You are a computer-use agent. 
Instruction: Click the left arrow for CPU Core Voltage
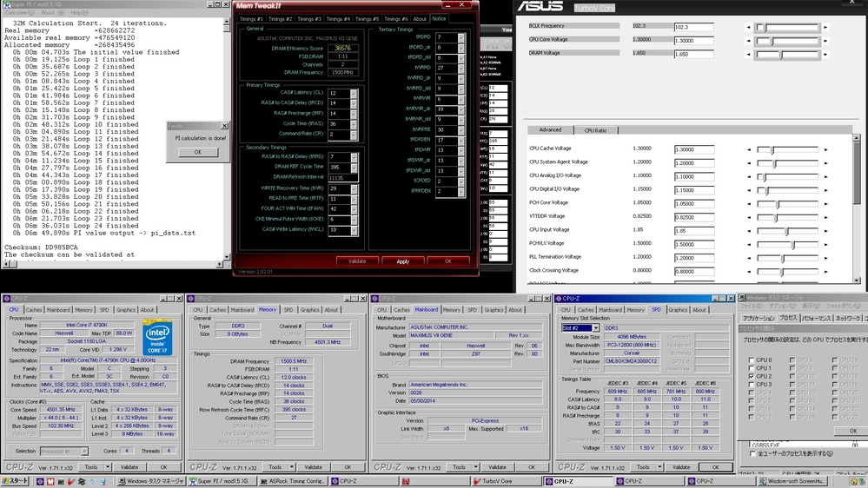(748, 41)
